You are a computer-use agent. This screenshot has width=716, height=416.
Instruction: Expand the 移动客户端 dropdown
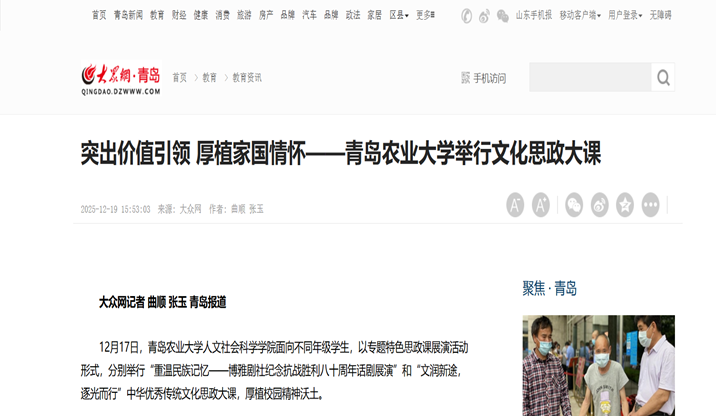pos(580,16)
